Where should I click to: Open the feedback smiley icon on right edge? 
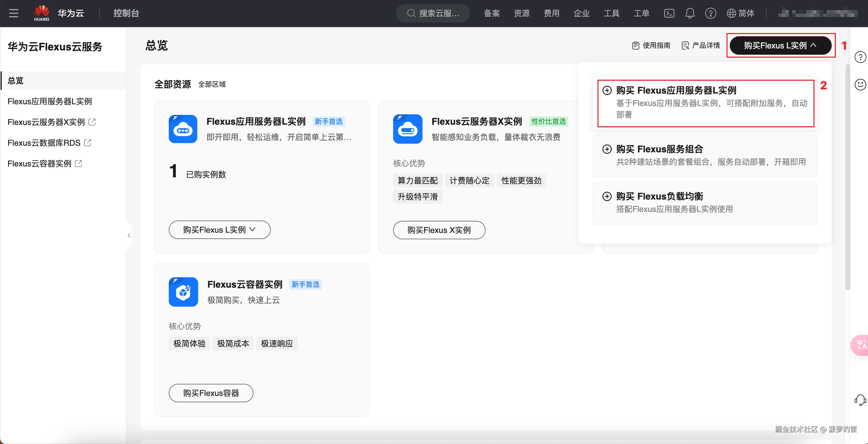[860, 85]
